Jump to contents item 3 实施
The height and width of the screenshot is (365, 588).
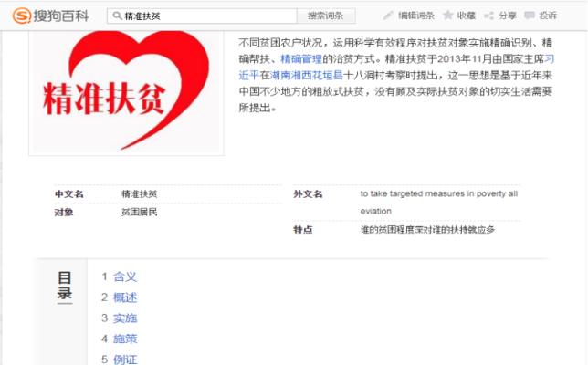click(x=125, y=318)
